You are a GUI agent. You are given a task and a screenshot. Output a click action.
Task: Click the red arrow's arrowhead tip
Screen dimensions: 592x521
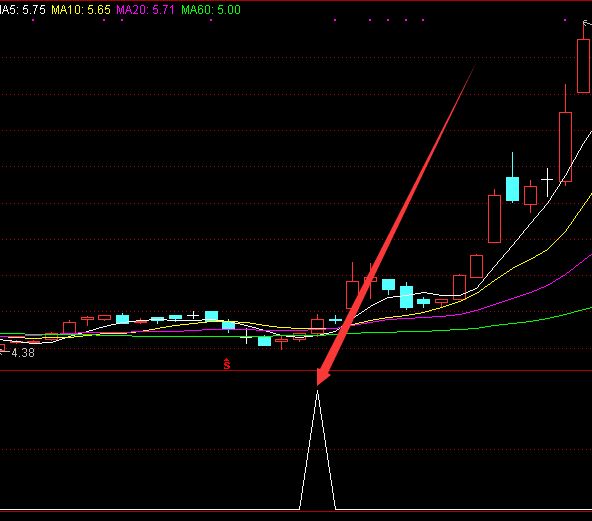click(318, 385)
